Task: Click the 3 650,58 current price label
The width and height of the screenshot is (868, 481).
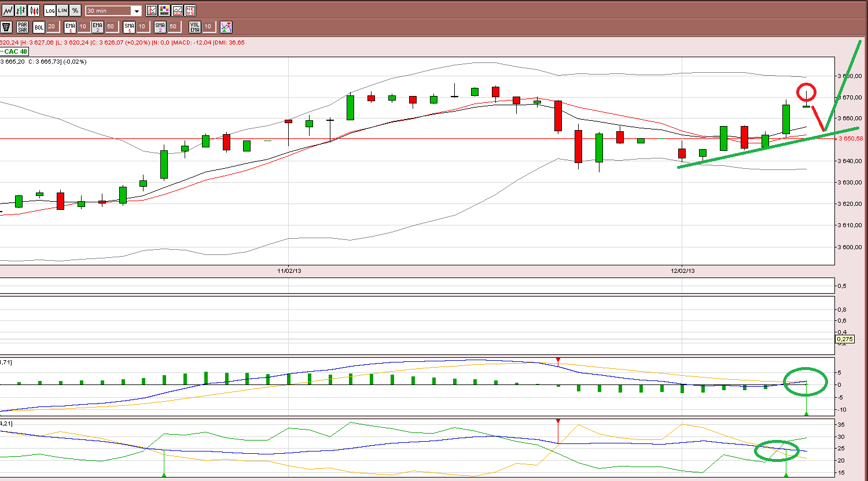Action: click(x=851, y=139)
